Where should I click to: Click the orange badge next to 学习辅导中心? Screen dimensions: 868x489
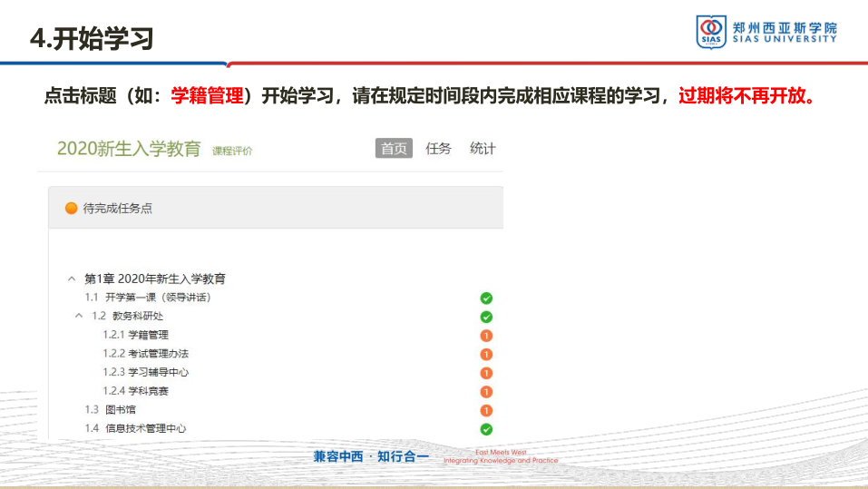486,373
